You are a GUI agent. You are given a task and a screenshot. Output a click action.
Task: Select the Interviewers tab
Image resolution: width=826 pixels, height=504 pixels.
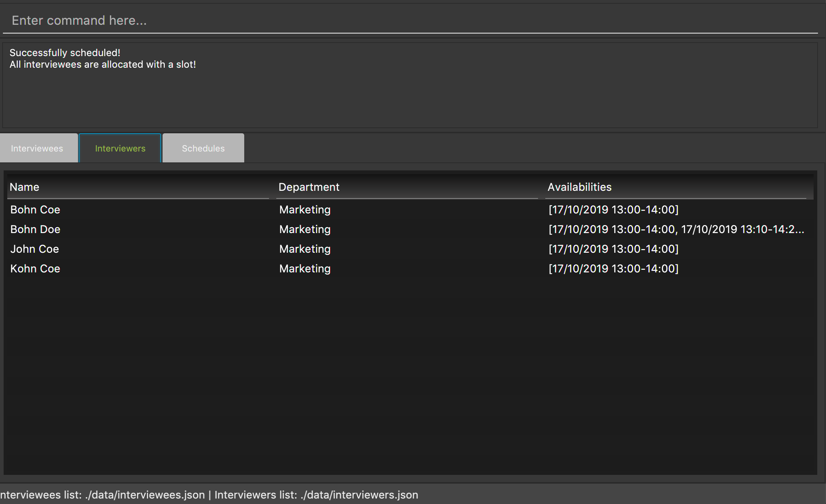(x=120, y=148)
